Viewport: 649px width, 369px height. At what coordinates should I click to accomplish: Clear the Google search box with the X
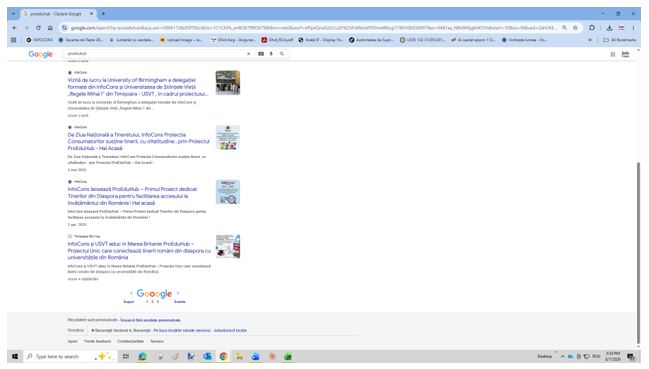tap(248, 54)
